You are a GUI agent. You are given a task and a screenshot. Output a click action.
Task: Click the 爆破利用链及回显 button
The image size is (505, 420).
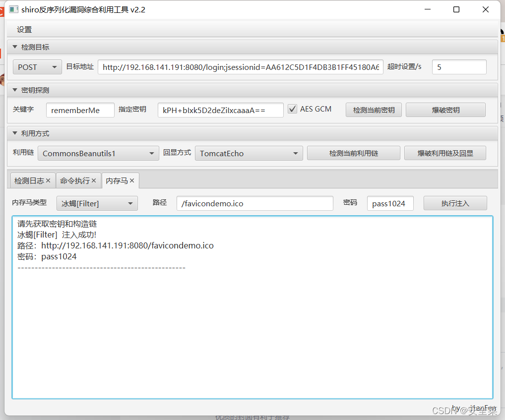(445, 153)
